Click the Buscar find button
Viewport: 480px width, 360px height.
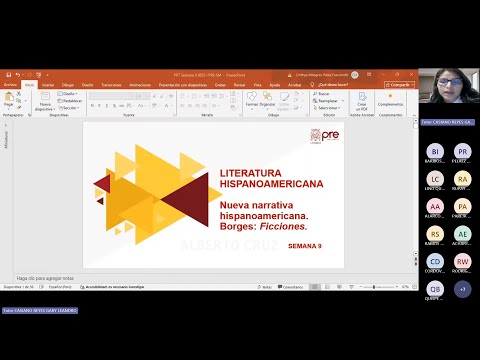pos(321,94)
